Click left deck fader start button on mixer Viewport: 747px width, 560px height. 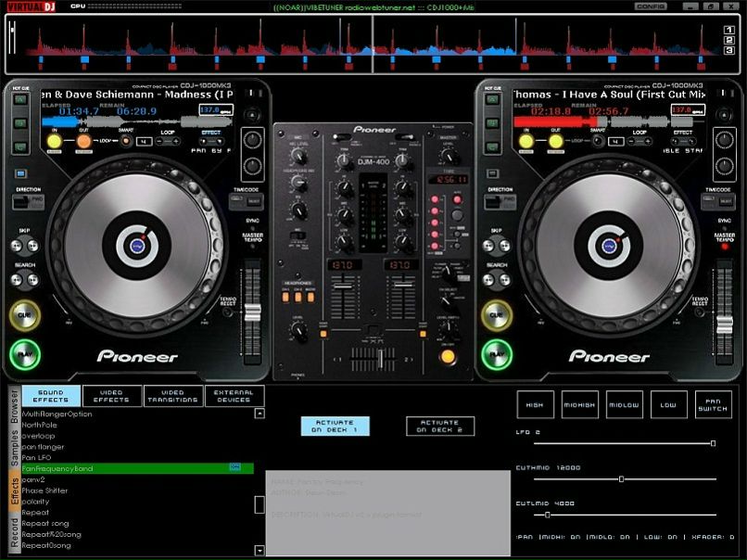(x=323, y=334)
